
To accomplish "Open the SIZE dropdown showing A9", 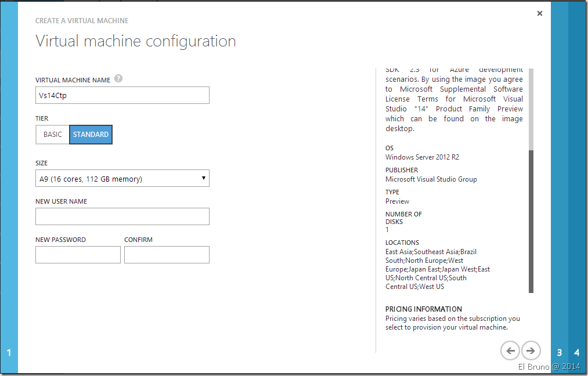I will (x=122, y=179).
